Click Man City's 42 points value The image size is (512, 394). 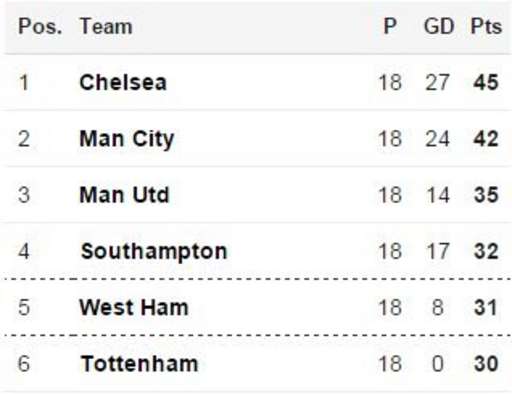(x=486, y=139)
